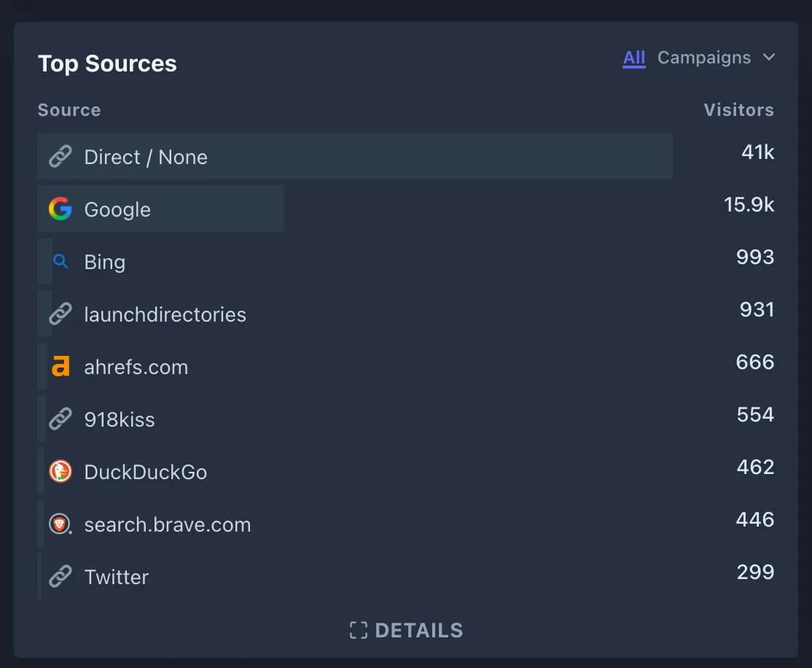
Task: Click the 15.9k visitors value
Action: (x=749, y=204)
